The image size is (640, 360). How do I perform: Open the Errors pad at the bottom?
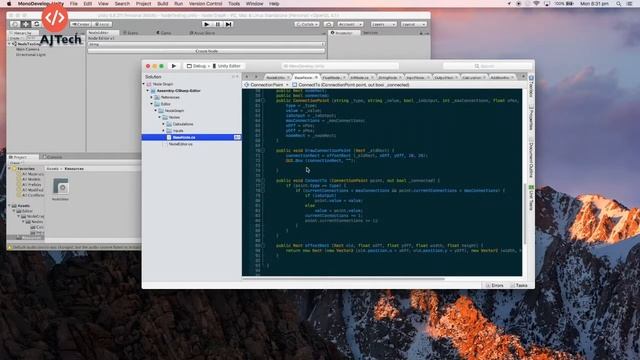click(x=495, y=285)
